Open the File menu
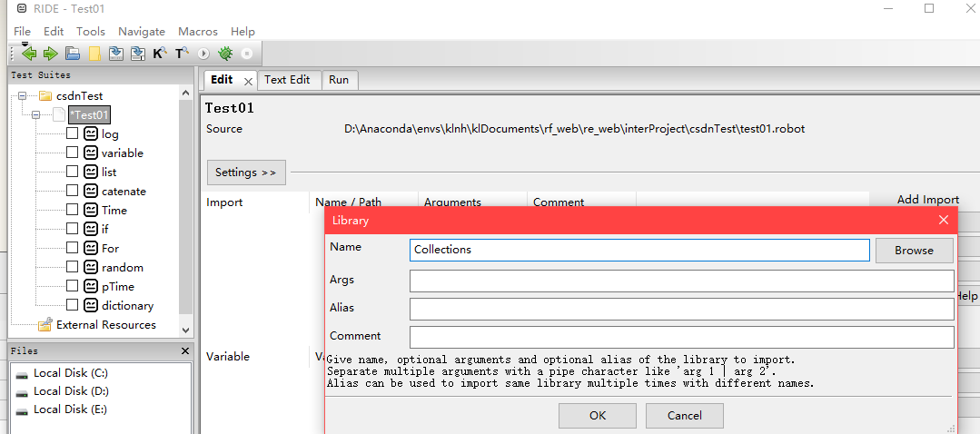980x434 pixels. [x=22, y=31]
